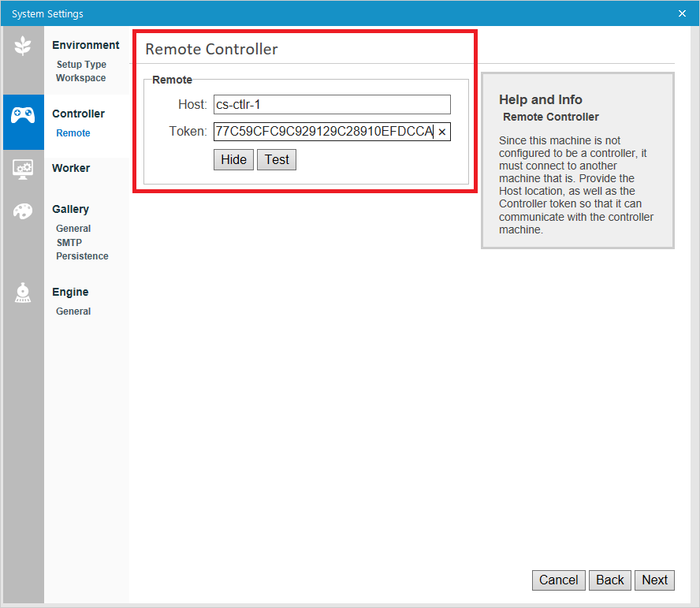Select Persistence under Gallery
The image size is (700, 608).
(x=81, y=256)
